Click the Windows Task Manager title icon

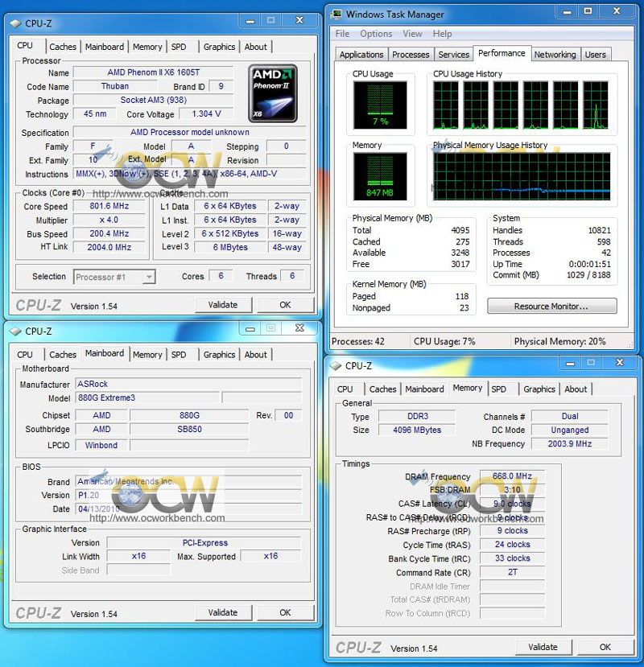(336, 14)
